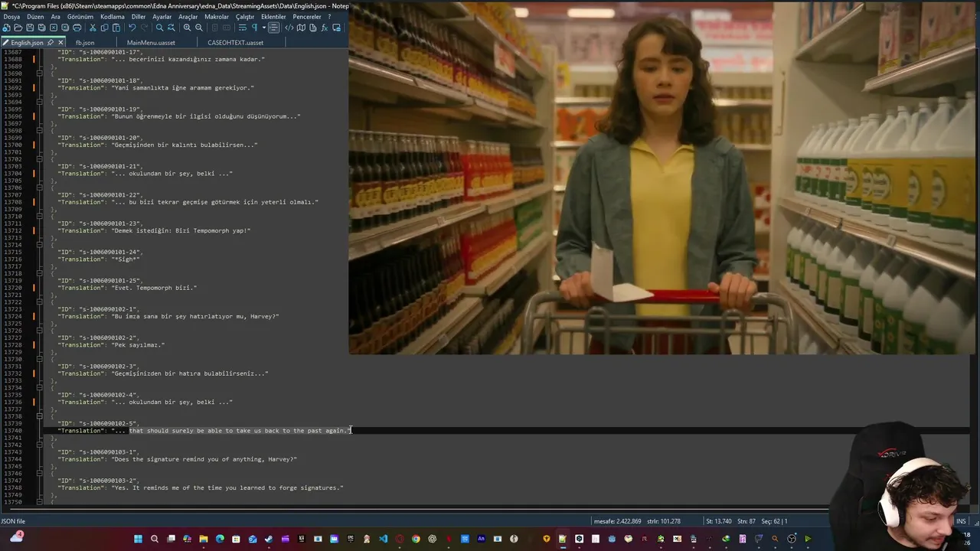This screenshot has height=551, width=980.
Task: Switch to the fb.json tab
Action: pos(85,43)
